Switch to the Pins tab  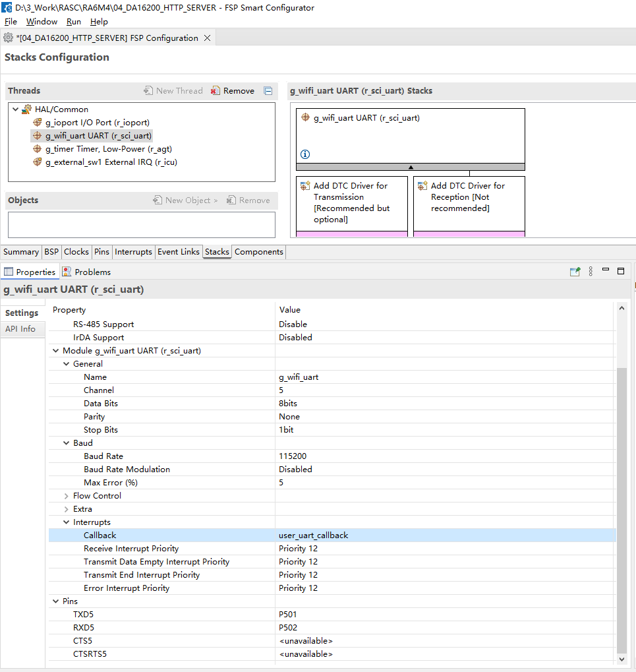point(101,251)
